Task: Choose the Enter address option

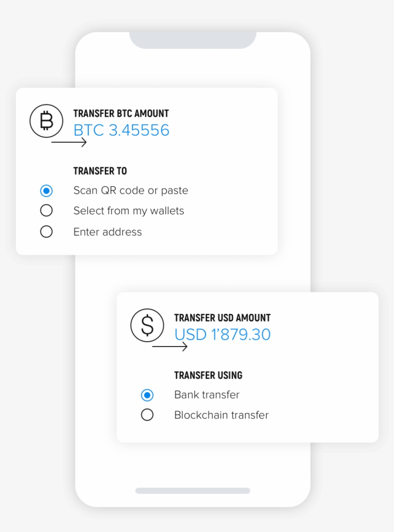Action: tap(46, 231)
